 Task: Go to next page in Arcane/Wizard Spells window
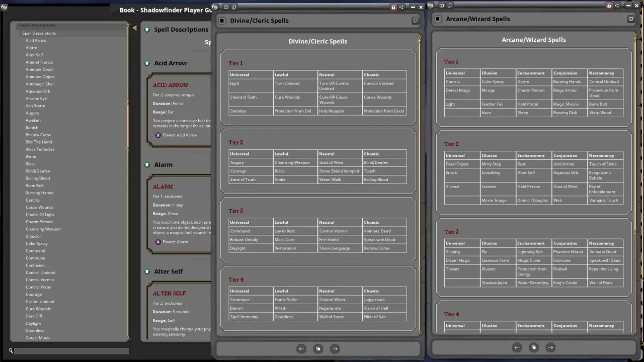(x=550, y=347)
